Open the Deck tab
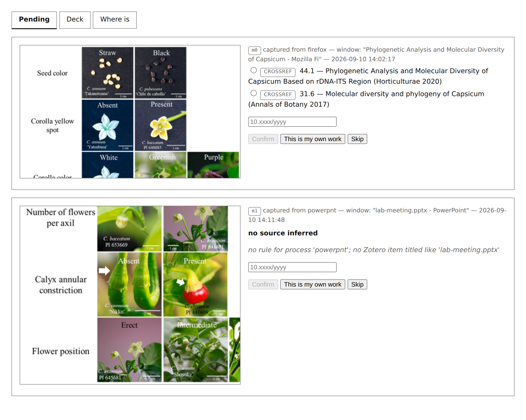The image size is (526, 420). 75,20
